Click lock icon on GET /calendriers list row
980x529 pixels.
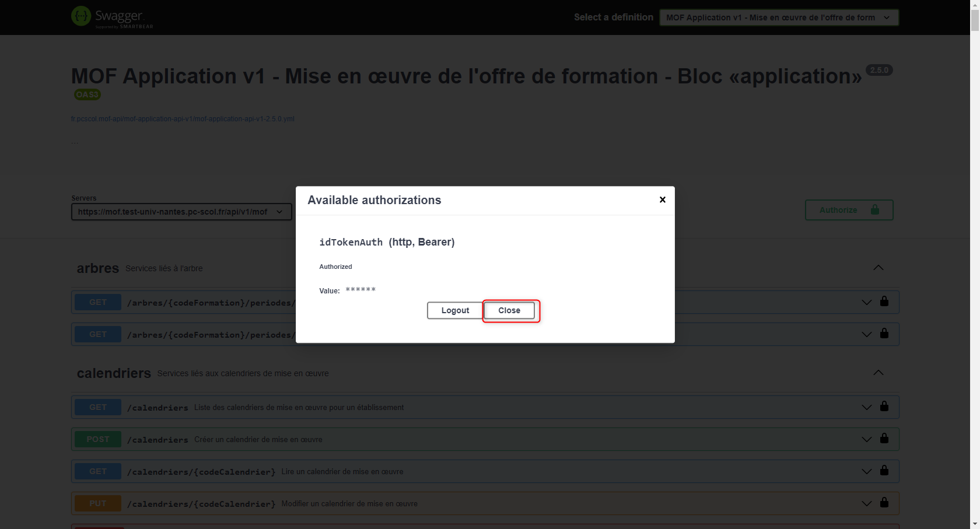[x=884, y=407]
